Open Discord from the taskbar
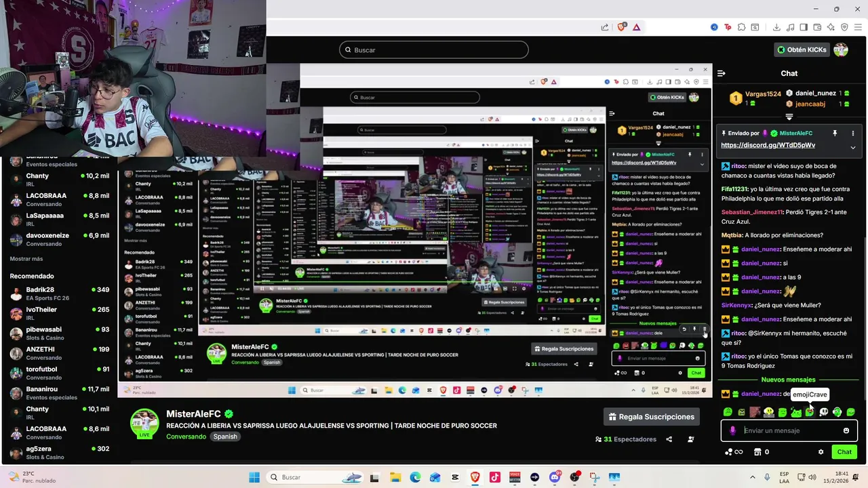This screenshot has width=868, height=488. coord(555,477)
